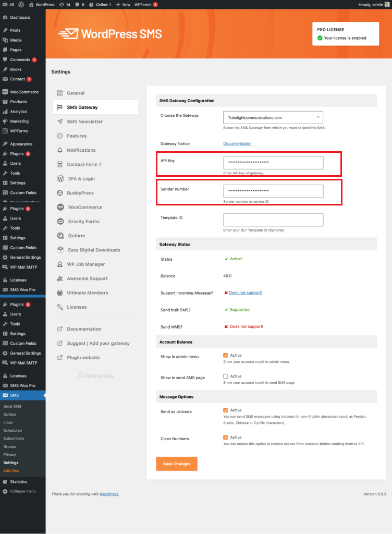Click the Save Changes button
Screen dimensions: 392x534
176,464
